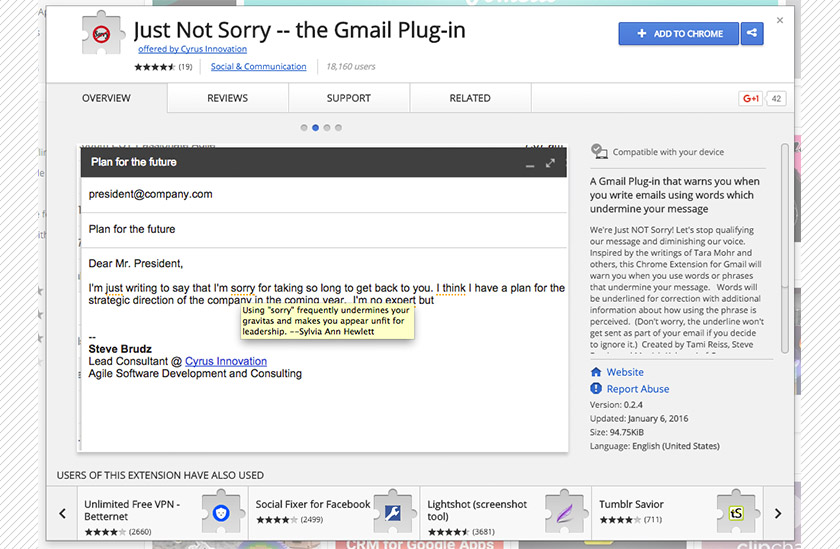840x549 pixels.
Task: Click the president@company.com recipient field
Action: 324,194
